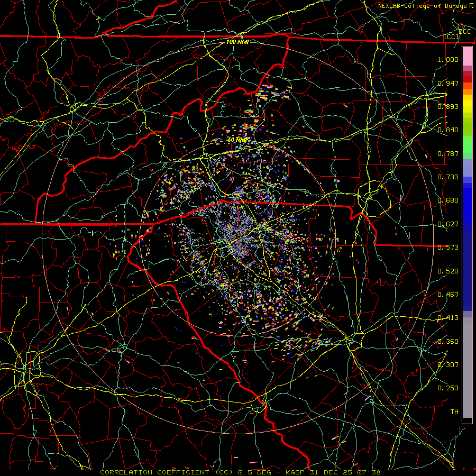Select the 0.733 legend value

click(x=448, y=177)
